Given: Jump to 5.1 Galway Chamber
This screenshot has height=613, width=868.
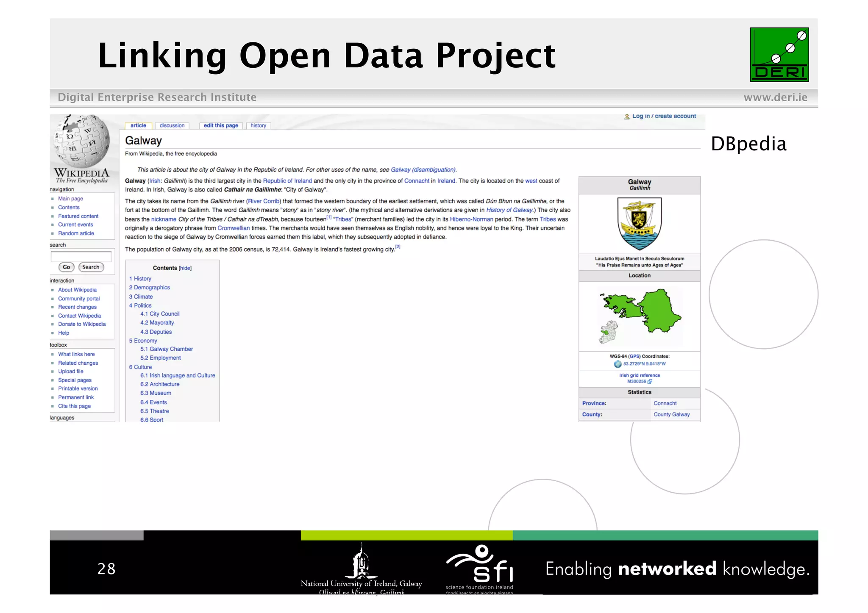Looking at the screenshot, I should 167,349.
